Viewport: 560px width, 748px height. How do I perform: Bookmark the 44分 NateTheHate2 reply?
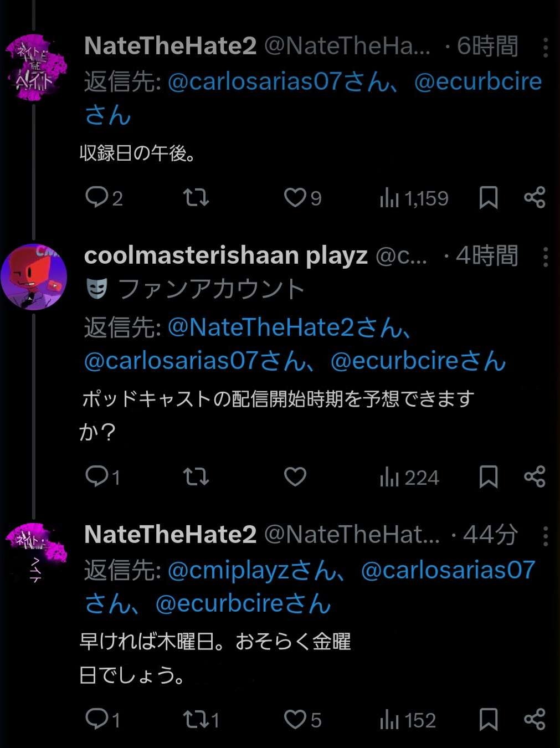point(488,720)
